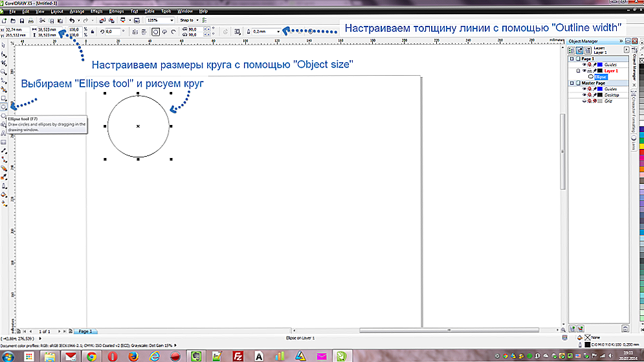
Task: Select the Ellipse object in Object Manager
Action: coord(600,77)
